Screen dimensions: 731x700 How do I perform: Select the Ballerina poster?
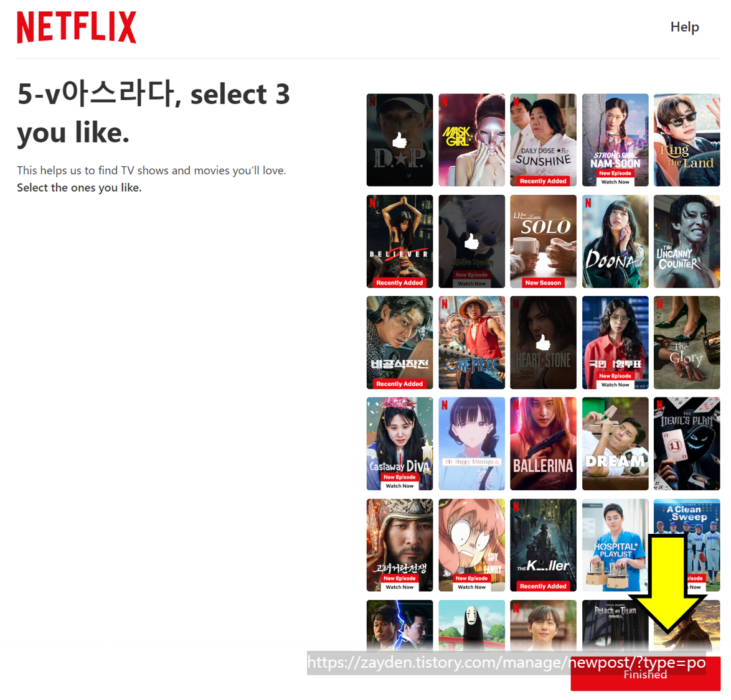pyautogui.click(x=543, y=444)
